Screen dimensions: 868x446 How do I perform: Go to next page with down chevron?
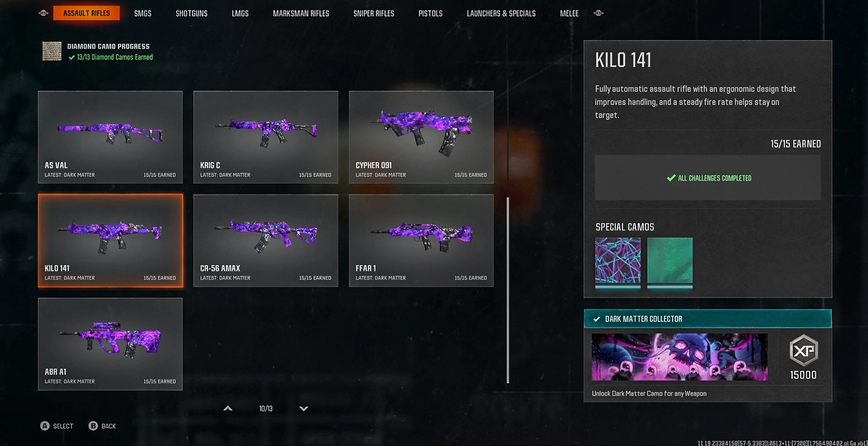304,409
